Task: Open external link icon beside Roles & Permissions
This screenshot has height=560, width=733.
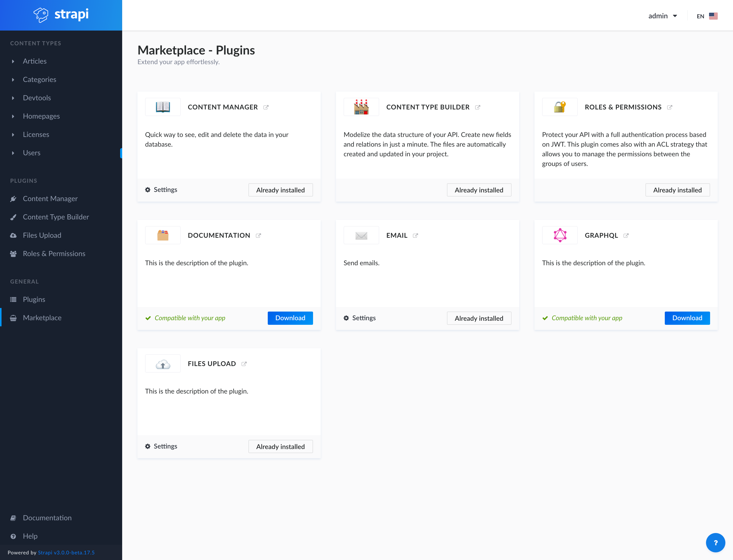Action: tap(670, 107)
